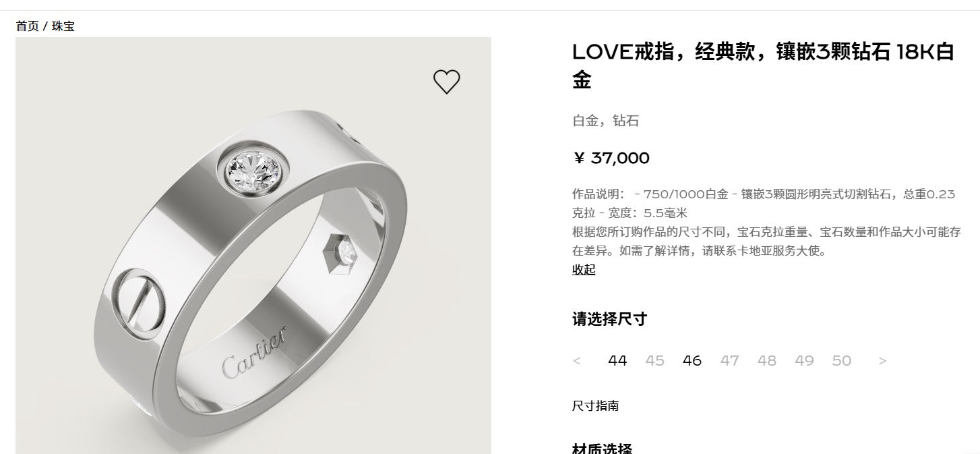The height and width of the screenshot is (454, 980).
Task: Click the 材质选择 section heading
Action: (603, 448)
